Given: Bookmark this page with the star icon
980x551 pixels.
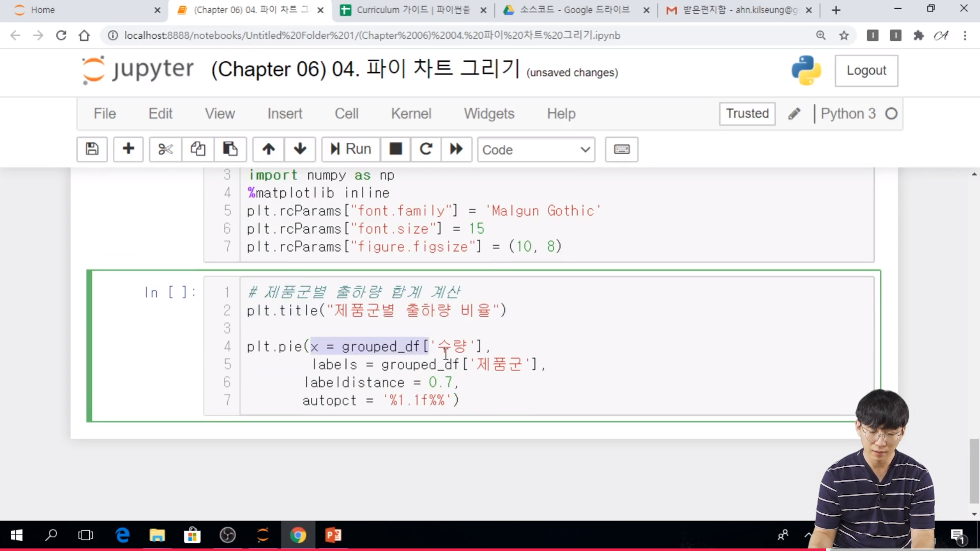Looking at the screenshot, I should click(844, 35).
